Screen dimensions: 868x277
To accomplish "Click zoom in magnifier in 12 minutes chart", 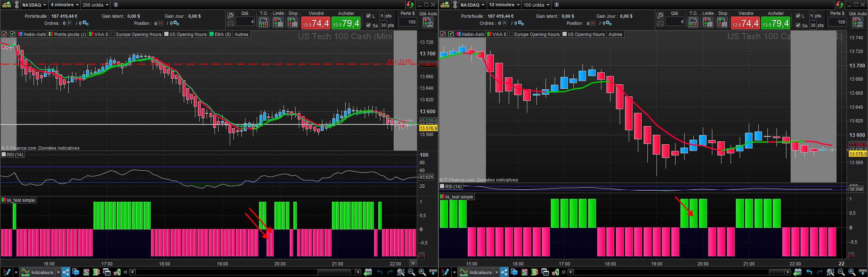I will pos(852,272).
